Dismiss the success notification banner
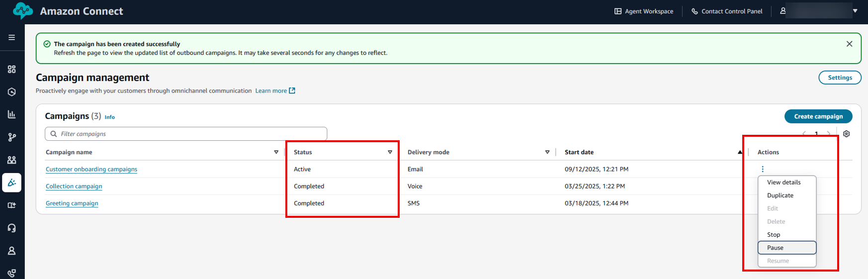The height and width of the screenshot is (279, 868). (x=849, y=44)
